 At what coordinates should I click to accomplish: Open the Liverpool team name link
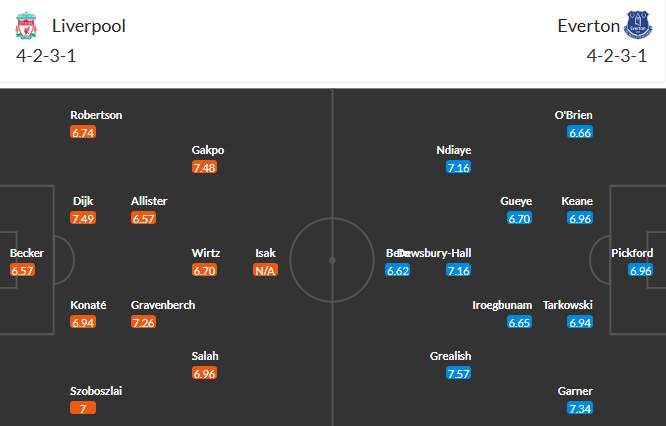coord(89,26)
